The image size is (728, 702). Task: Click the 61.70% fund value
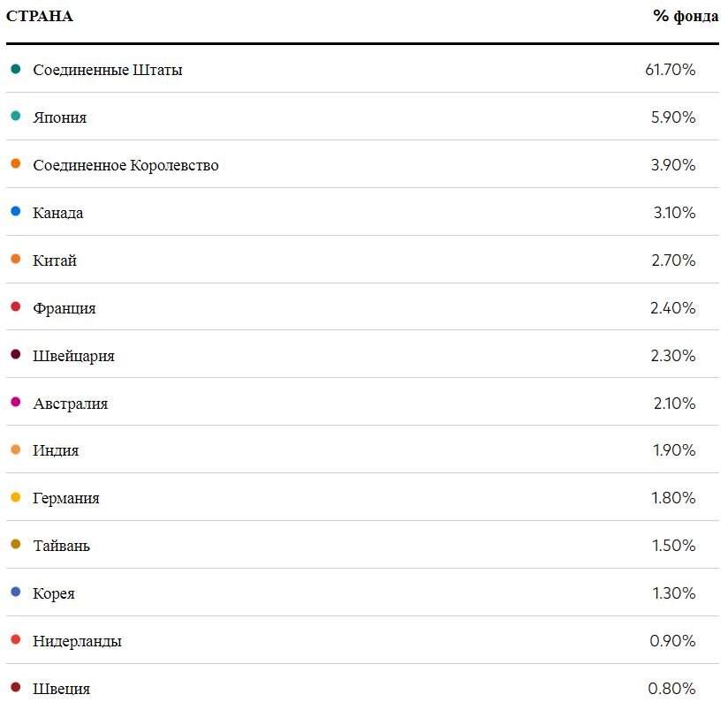click(671, 70)
